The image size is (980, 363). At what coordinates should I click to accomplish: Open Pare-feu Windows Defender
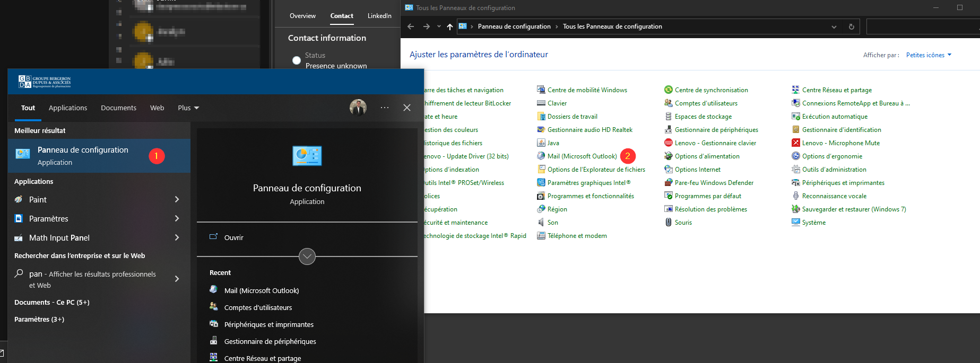(x=709, y=183)
